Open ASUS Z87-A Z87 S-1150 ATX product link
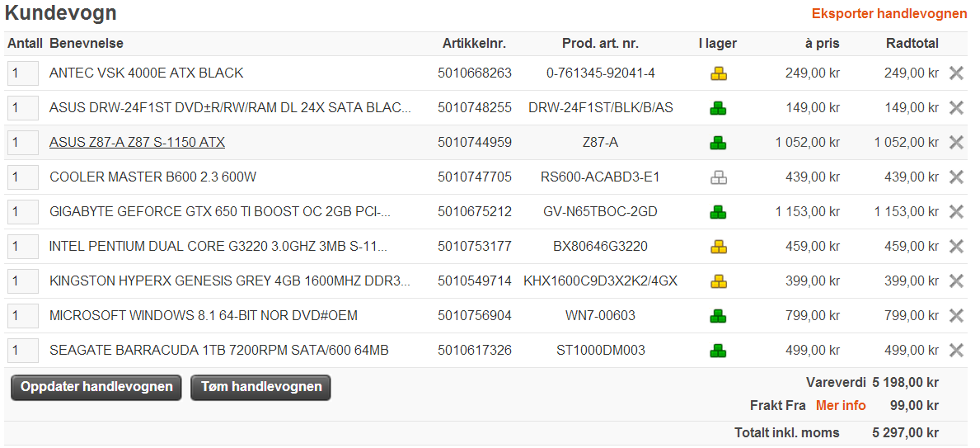This screenshot has height=448, width=980. (137, 143)
